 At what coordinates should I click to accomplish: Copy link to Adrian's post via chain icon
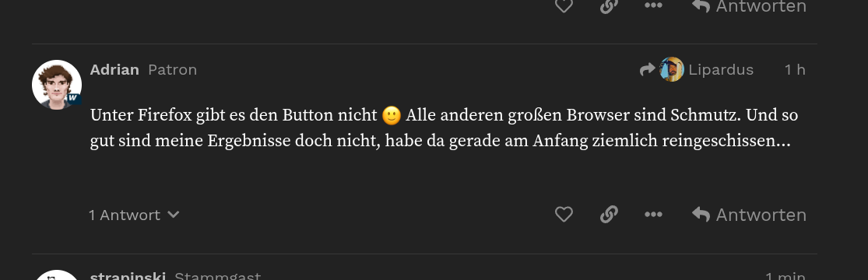[609, 214]
